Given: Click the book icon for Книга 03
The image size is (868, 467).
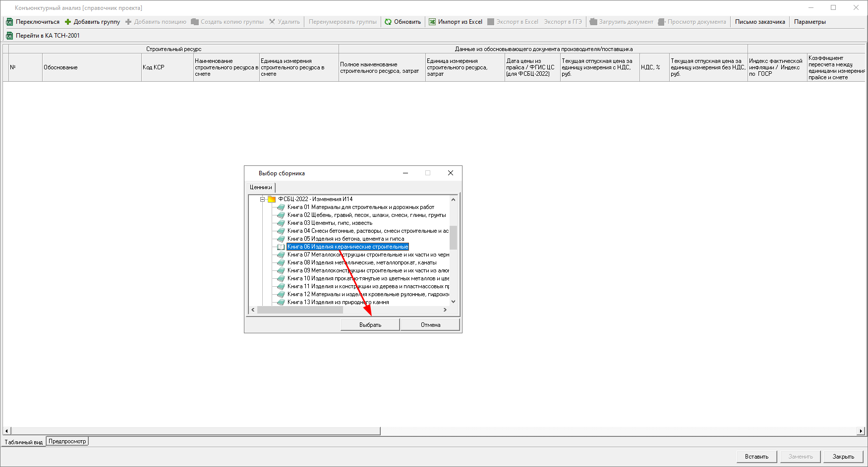Looking at the screenshot, I should [281, 223].
